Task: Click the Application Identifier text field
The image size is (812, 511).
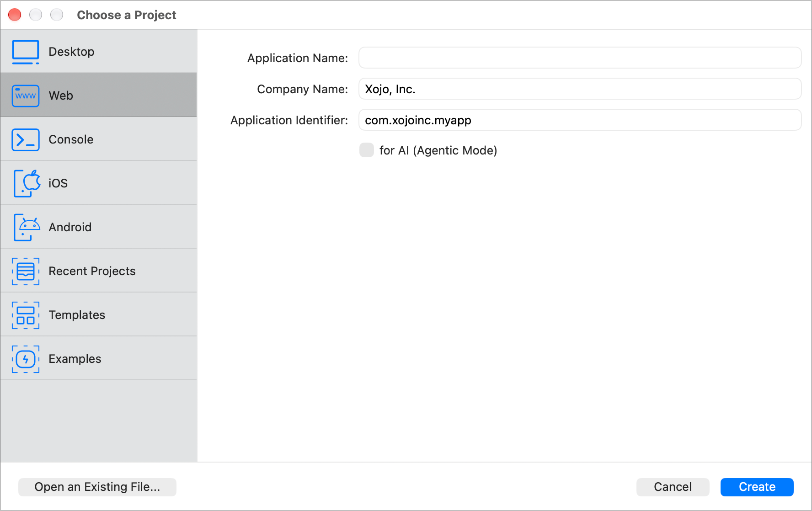Action: tap(580, 120)
